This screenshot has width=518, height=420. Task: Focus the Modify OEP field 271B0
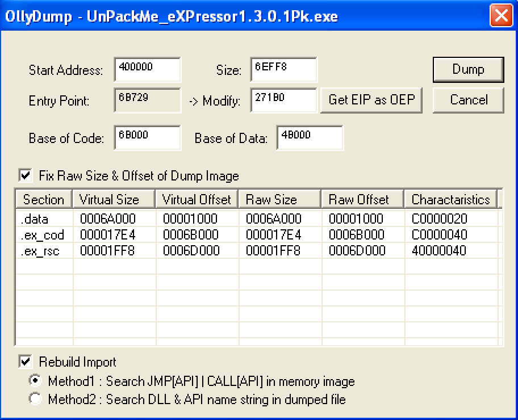click(283, 100)
